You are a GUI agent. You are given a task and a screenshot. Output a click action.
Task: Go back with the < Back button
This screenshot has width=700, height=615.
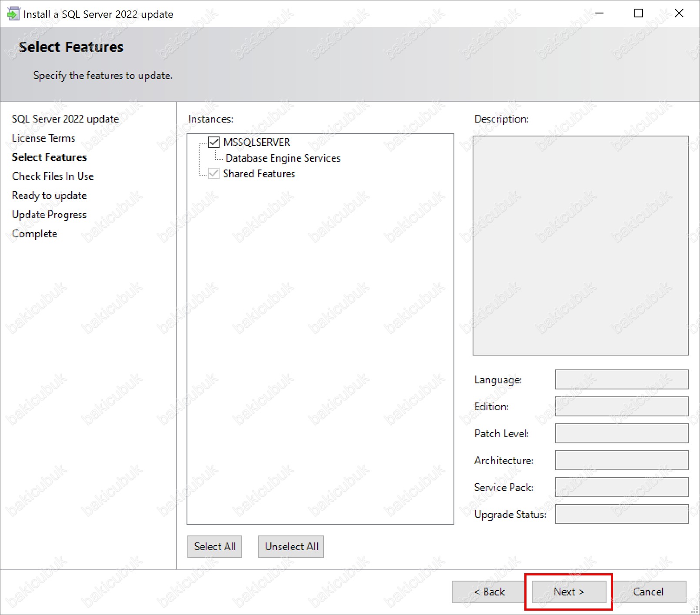(x=489, y=592)
